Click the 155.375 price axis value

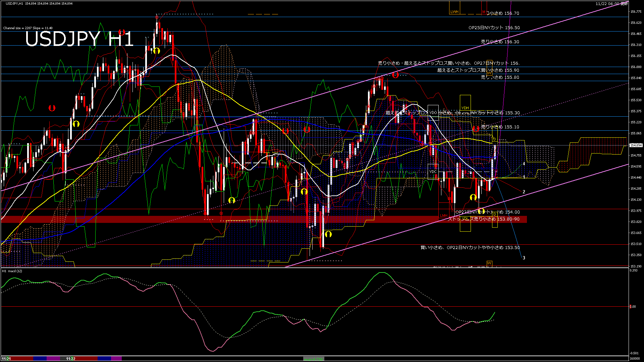636,111
